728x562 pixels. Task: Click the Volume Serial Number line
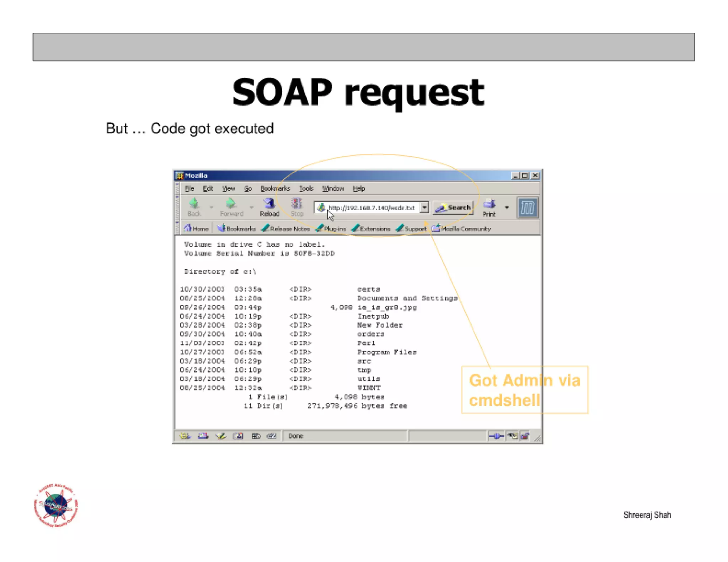(259, 254)
